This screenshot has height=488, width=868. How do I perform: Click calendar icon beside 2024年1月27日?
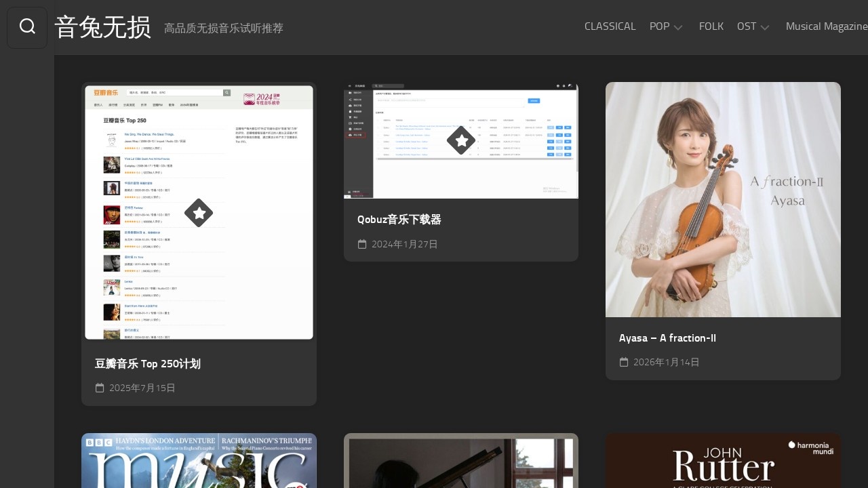click(x=362, y=244)
